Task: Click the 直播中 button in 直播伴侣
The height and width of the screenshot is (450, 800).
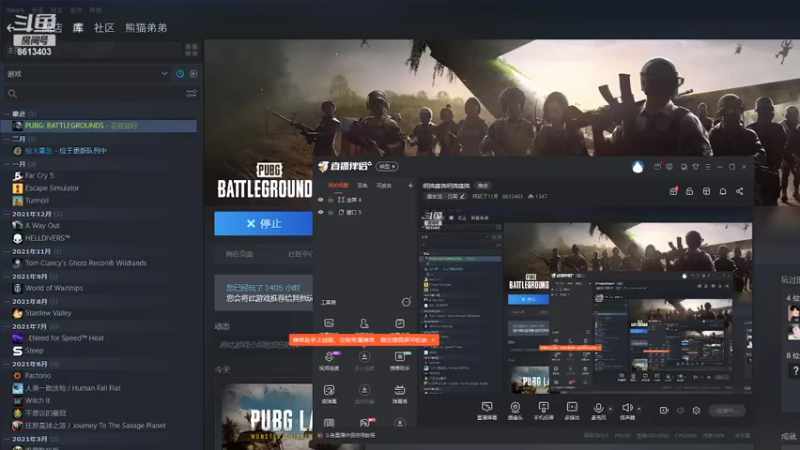Action: 727,410
